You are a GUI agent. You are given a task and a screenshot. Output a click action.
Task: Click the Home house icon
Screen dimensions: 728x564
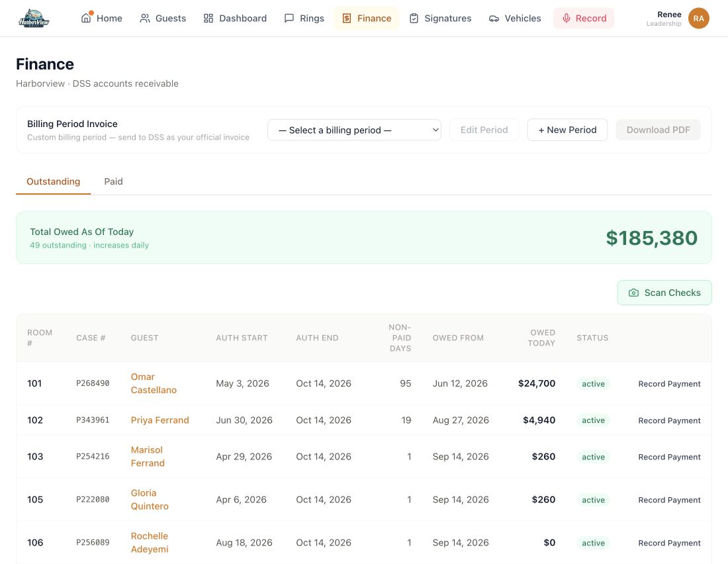coord(86,18)
